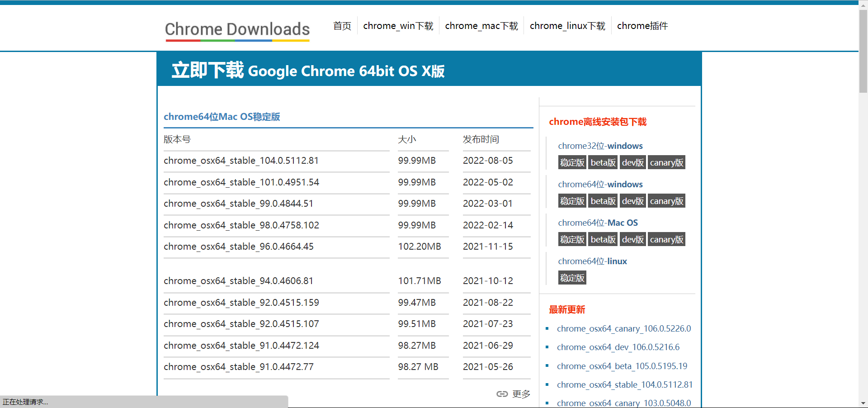The width and height of the screenshot is (868, 408).
Task: Click the 大小 column header
Action: pyautogui.click(x=407, y=139)
